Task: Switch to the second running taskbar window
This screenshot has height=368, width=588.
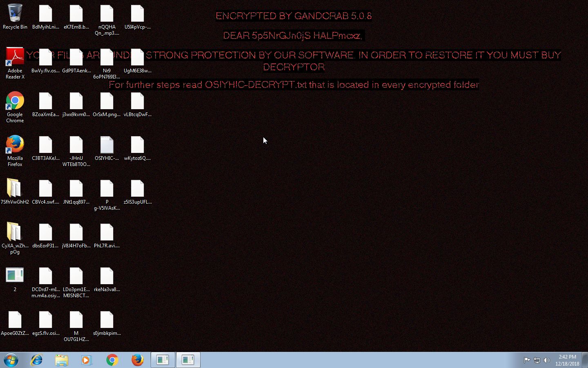Action: (188, 360)
